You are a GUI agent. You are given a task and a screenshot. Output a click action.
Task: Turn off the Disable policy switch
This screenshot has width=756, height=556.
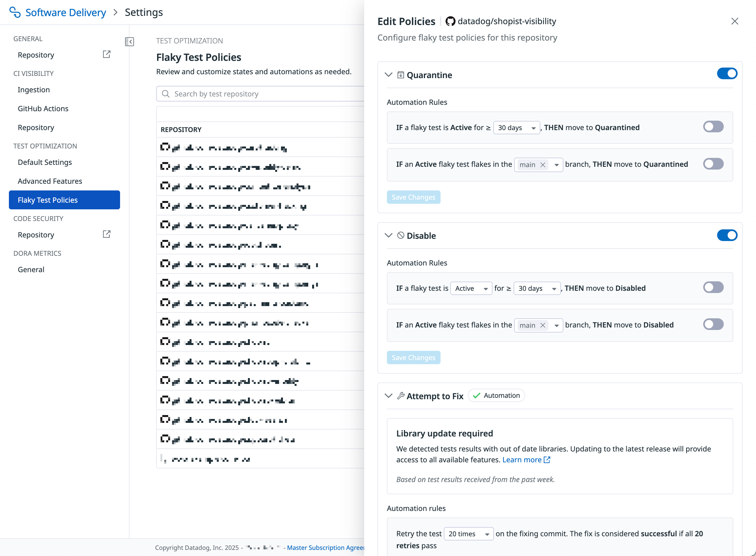pos(727,235)
